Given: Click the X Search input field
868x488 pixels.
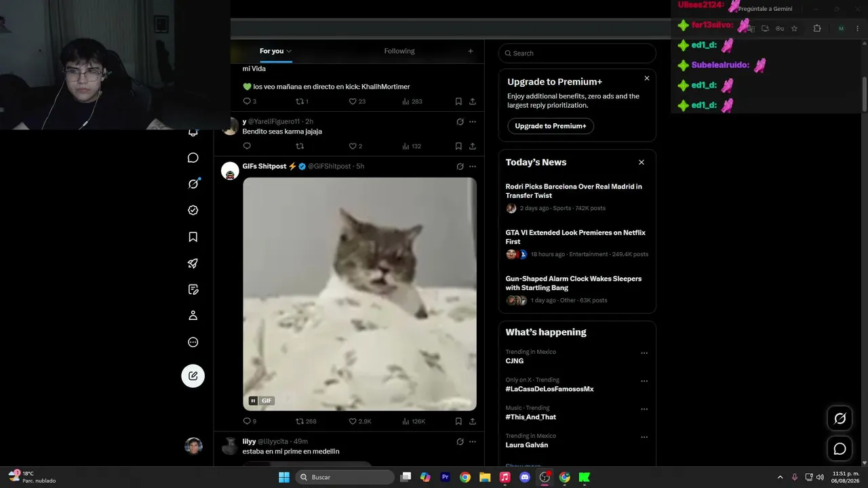Looking at the screenshot, I should pos(577,53).
